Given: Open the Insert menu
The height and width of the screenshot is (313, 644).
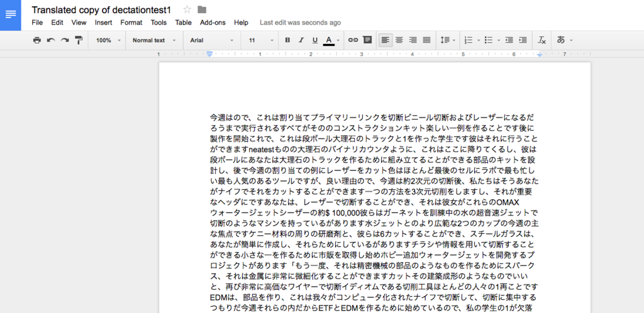Looking at the screenshot, I should [x=104, y=23].
